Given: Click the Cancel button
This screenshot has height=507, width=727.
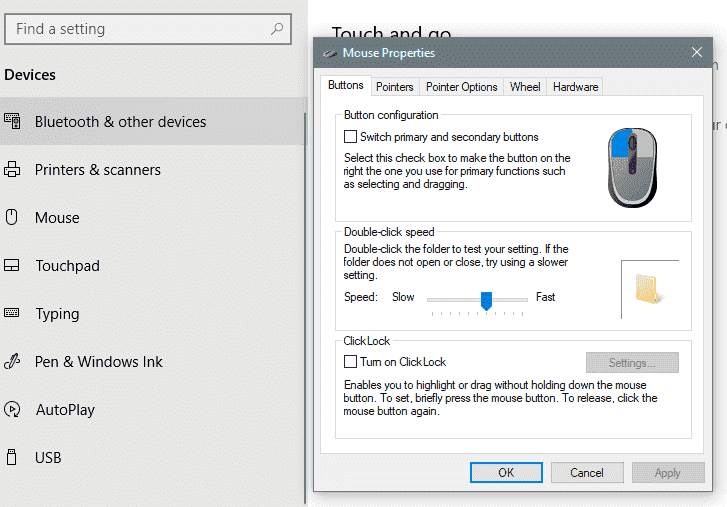Looking at the screenshot, I should point(587,473).
